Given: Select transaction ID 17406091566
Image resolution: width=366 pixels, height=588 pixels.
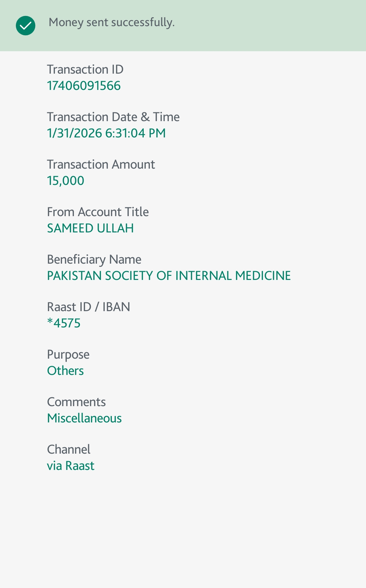Looking at the screenshot, I should (84, 86).
